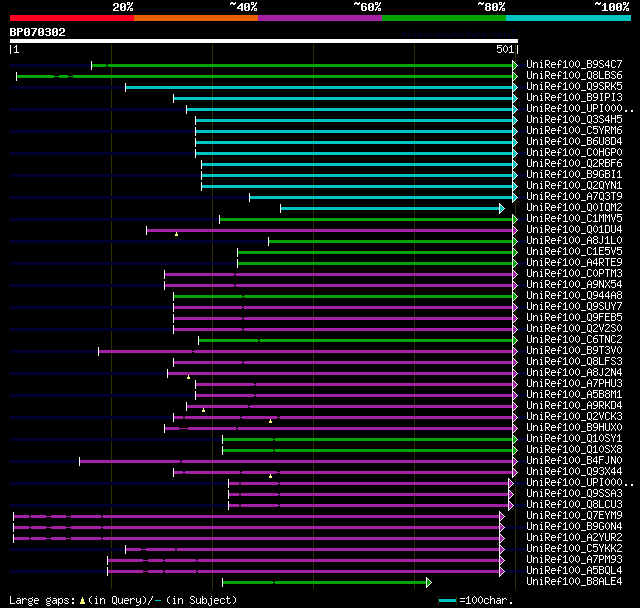Select the UniRef100_A7PHU3 label
Screen dimensions: 640x608
coord(574,384)
